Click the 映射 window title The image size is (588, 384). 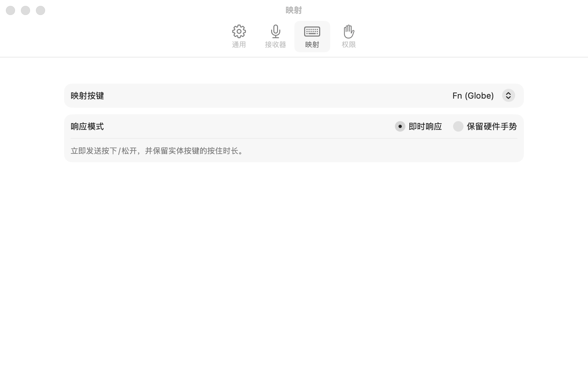(294, 10)
